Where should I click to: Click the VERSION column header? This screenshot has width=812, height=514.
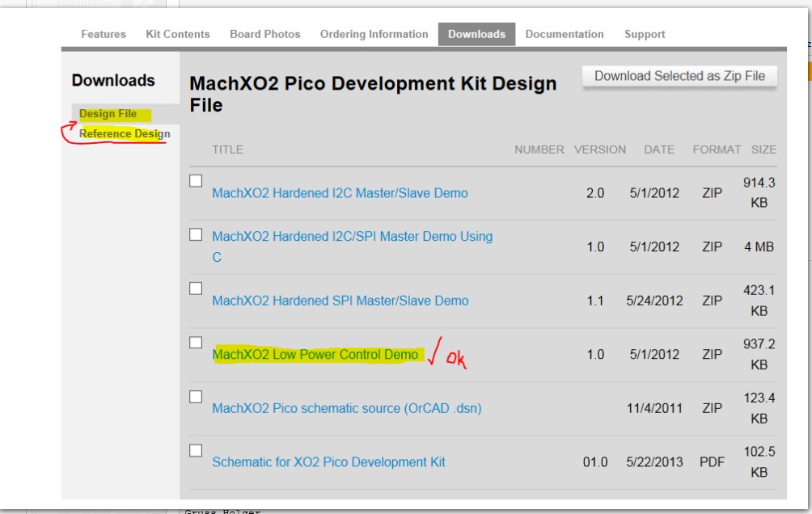click(x=599, y=150)
